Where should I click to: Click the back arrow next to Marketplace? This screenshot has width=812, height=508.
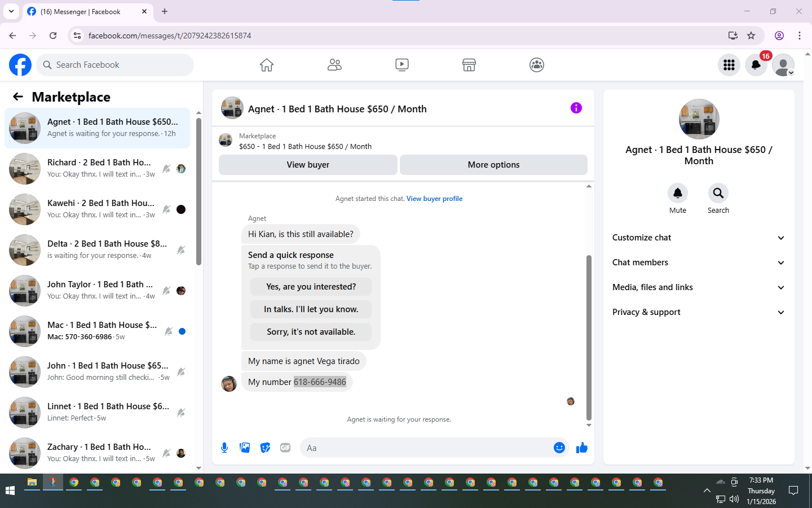pos(18,97)
